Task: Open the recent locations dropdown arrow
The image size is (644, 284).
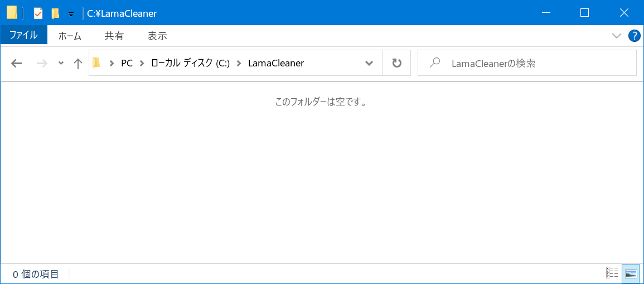Action: [x=61, y=63]
